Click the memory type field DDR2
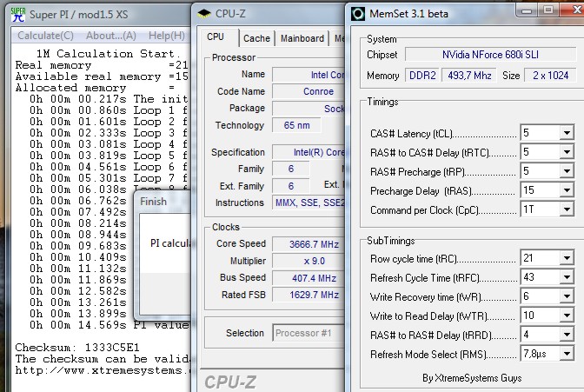The height and width of the screenshot is (392, 584). coord(422,76)
